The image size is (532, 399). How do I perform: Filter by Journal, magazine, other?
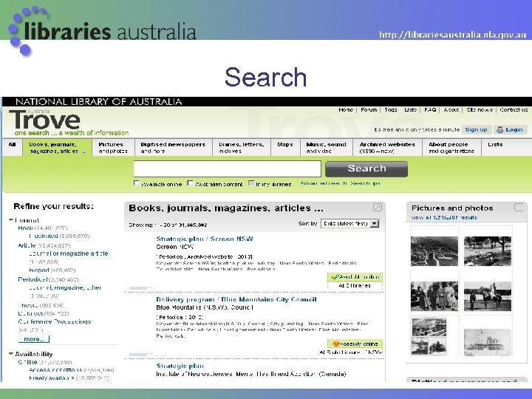(65, 287)
